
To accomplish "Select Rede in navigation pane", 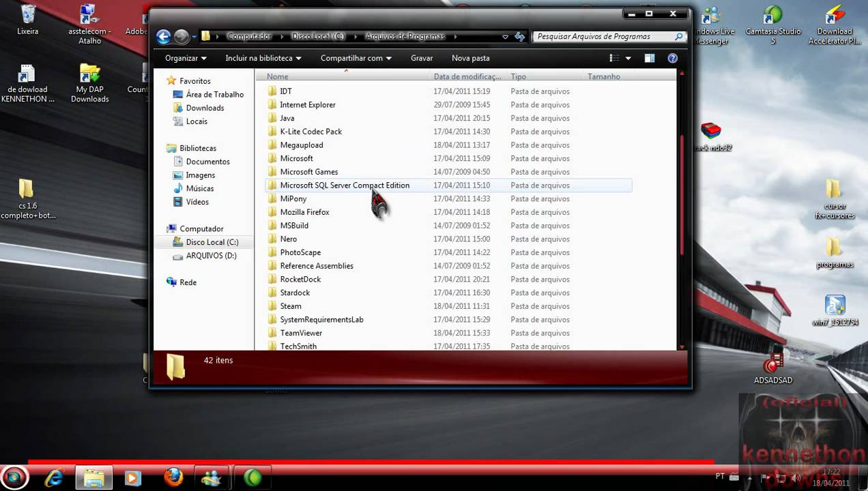I will 182,283.
